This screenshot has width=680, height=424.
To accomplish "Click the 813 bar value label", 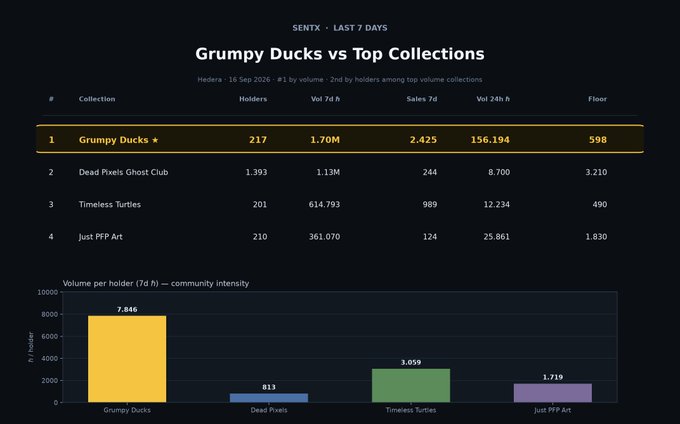I will (269, 387).
